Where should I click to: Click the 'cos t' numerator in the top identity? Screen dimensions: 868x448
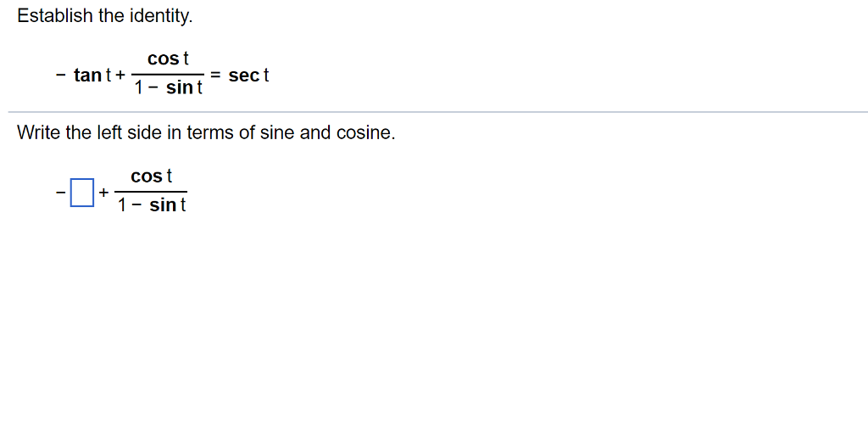click(168, 59)
